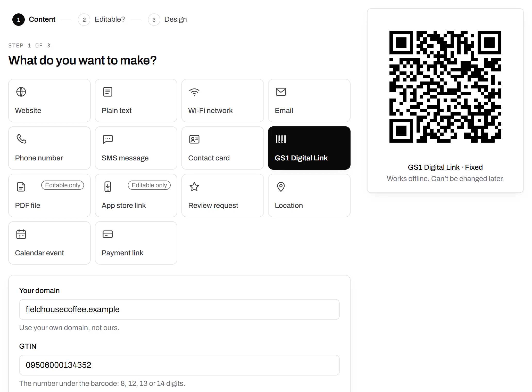Go to step 3 Design
532x392 pixels.
(x=168, y=19)
